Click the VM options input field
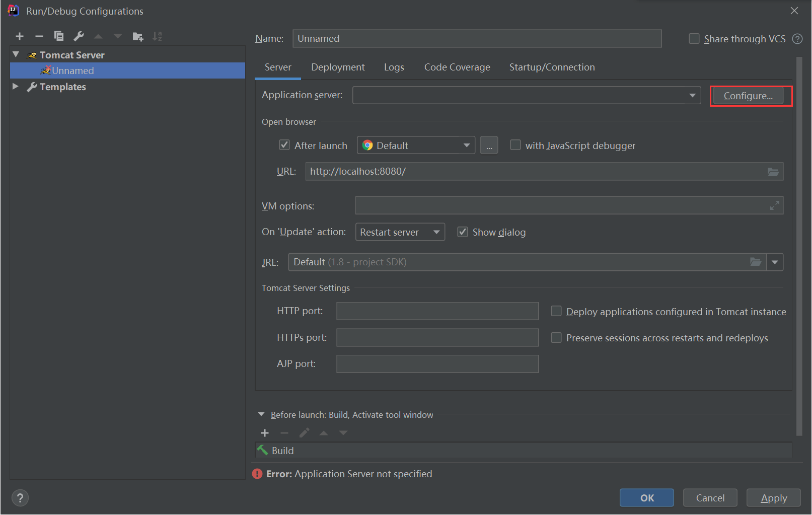This screenshot has height=515, width=812. point(569,205)
